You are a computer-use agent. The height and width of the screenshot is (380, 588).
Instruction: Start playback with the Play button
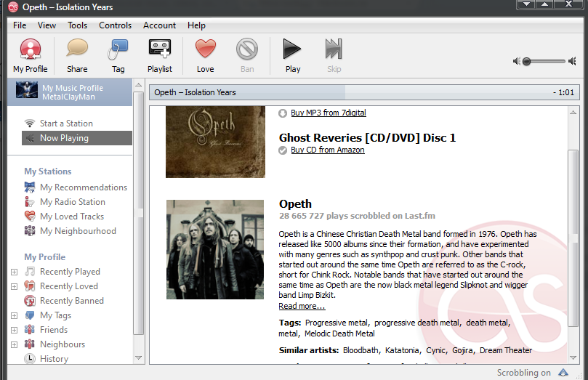(292, 55)
